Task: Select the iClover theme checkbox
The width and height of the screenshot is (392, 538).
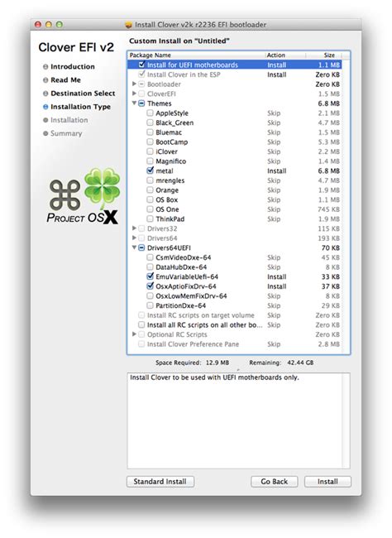Action: (150, 151)
